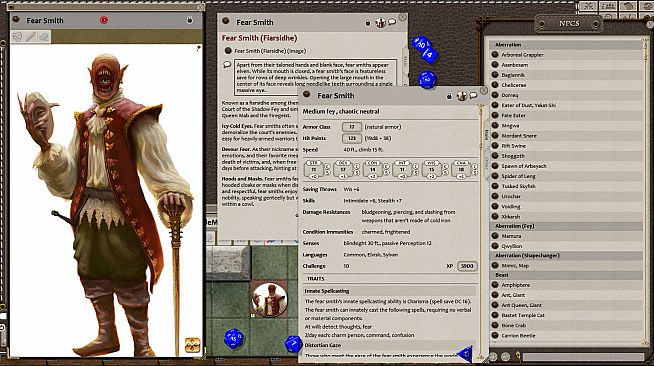Open Spider of Leng NPC entry
Viewport: 654px width, 366px height.
518,176
